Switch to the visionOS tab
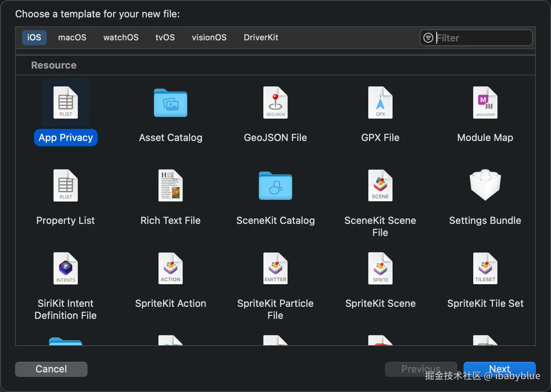Image resolution: width=551 pixels, height=392 pixels. (x=209, y=37)
